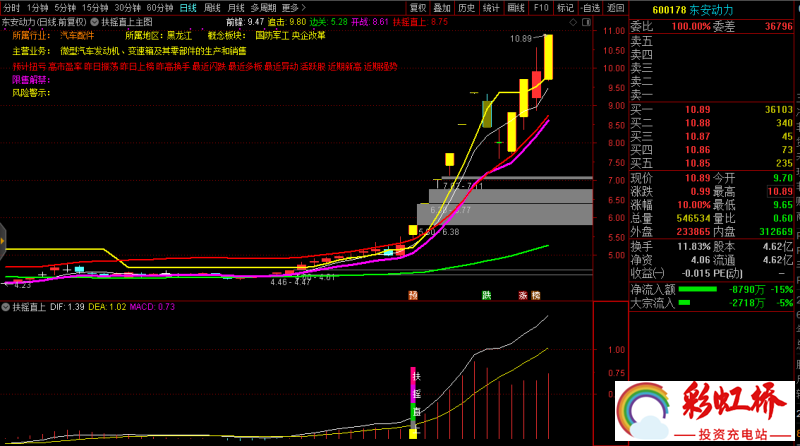Click 风险警示 label
This screenshot has height=446, width=800.
31,93
